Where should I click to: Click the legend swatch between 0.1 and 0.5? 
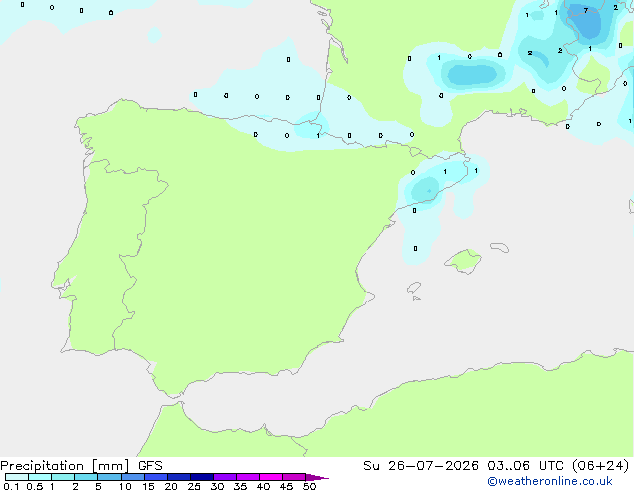point(17,477)
